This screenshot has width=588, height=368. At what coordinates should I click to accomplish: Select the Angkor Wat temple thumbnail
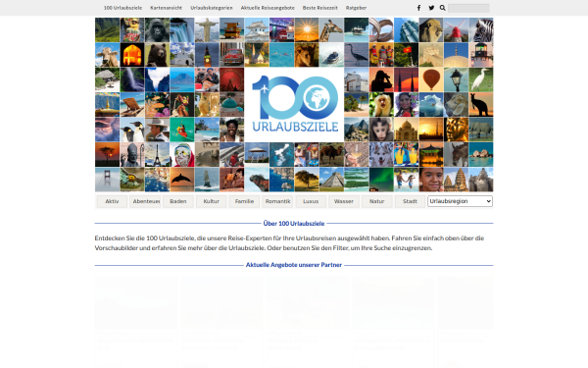point(456,180)
